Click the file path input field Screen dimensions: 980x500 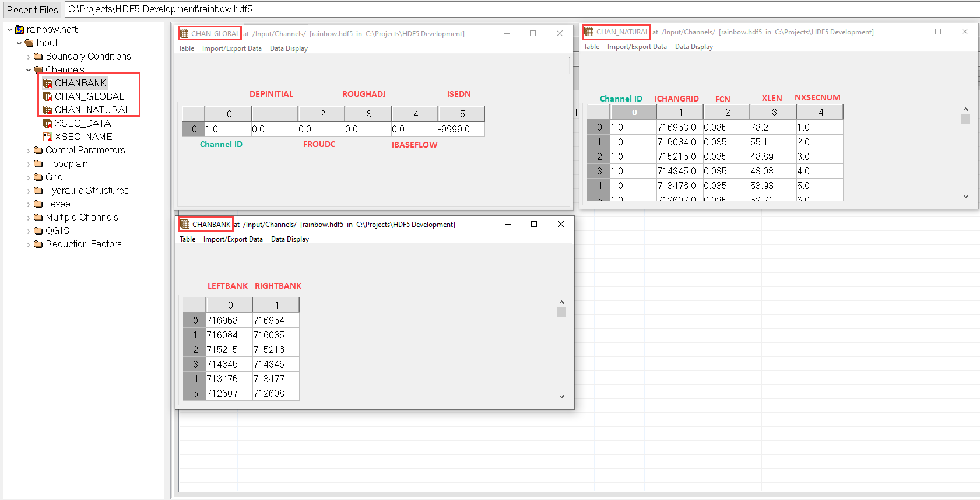point(519,9)
